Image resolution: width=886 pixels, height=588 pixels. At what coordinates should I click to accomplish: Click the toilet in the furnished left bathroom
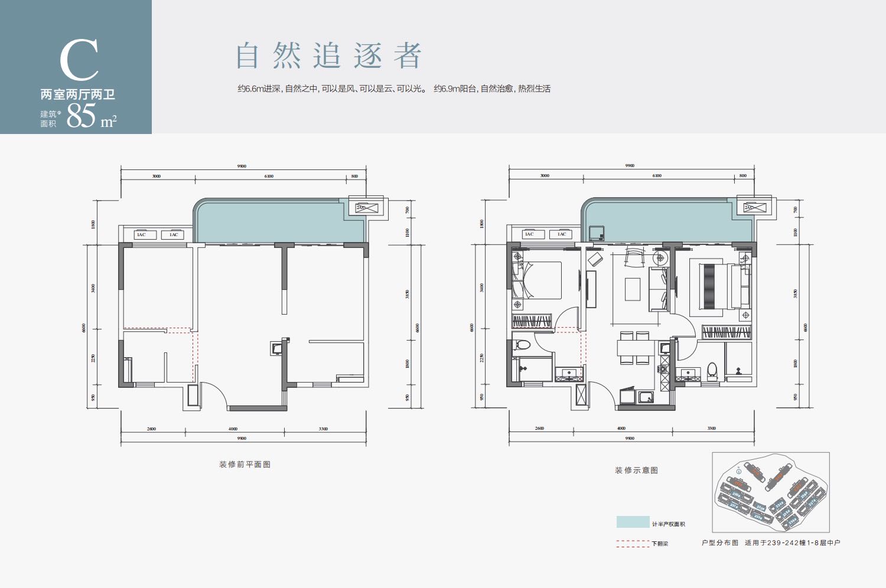coord(522,345)
